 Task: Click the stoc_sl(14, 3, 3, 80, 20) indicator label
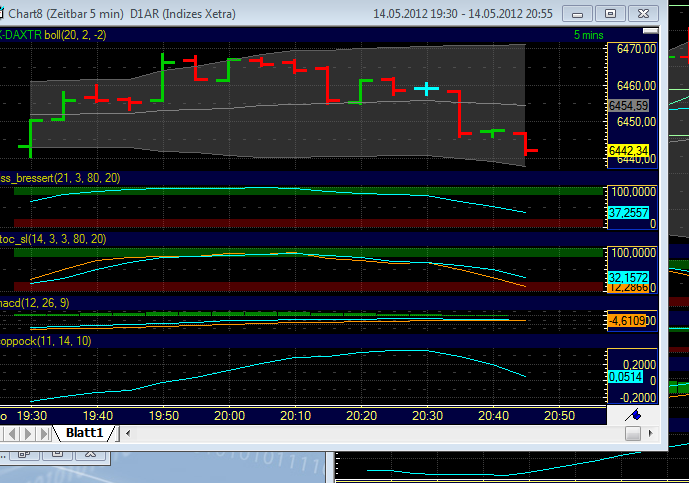(x=53, y=239)
